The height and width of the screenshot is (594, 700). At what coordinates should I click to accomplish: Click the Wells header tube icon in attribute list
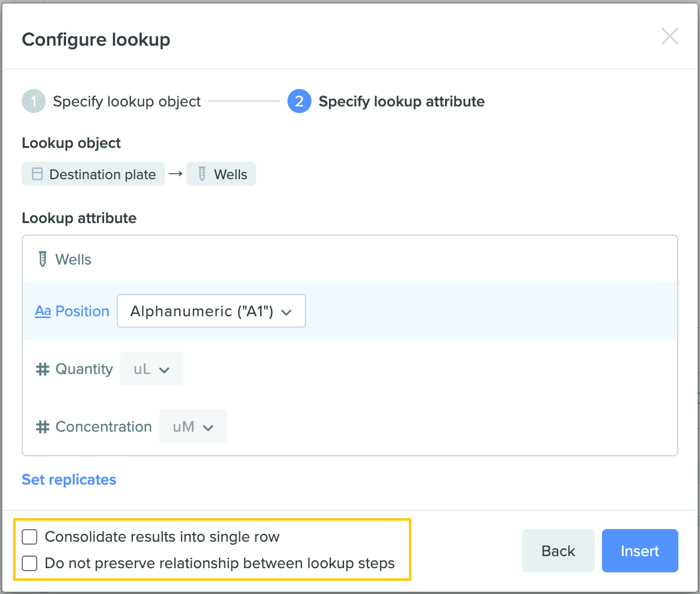pyautogui.click(x=43, y=260)
